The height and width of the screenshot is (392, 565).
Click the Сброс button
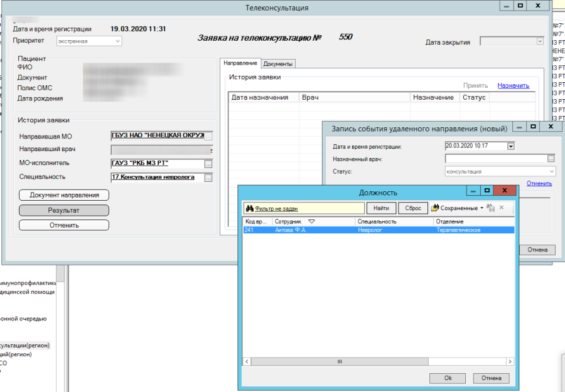coord(413,208)
